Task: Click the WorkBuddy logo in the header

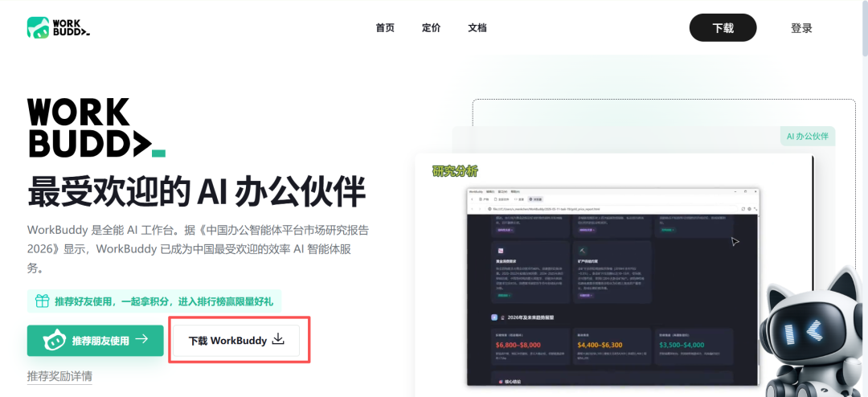Action: coord(58,27)
